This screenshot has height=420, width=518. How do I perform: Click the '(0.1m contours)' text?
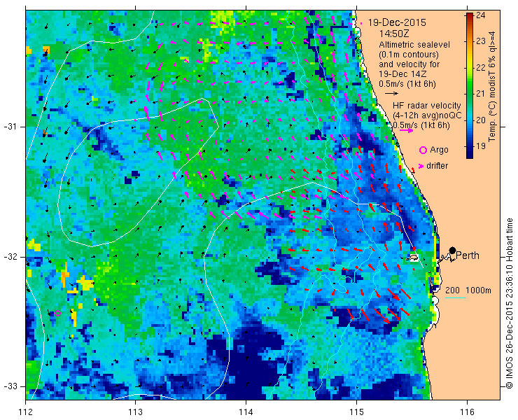click(x=409, y=54)
